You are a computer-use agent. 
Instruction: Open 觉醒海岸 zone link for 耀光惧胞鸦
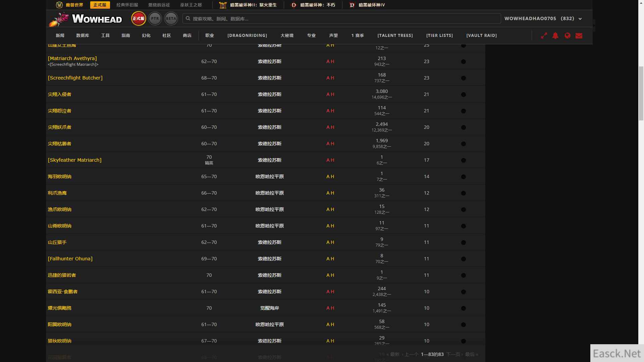(270, 308)
